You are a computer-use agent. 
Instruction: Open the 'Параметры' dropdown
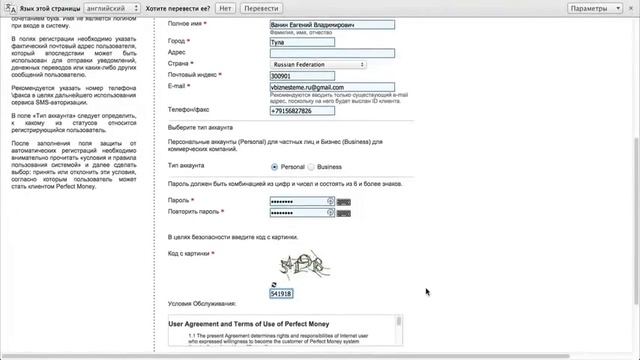coord(594,8)
